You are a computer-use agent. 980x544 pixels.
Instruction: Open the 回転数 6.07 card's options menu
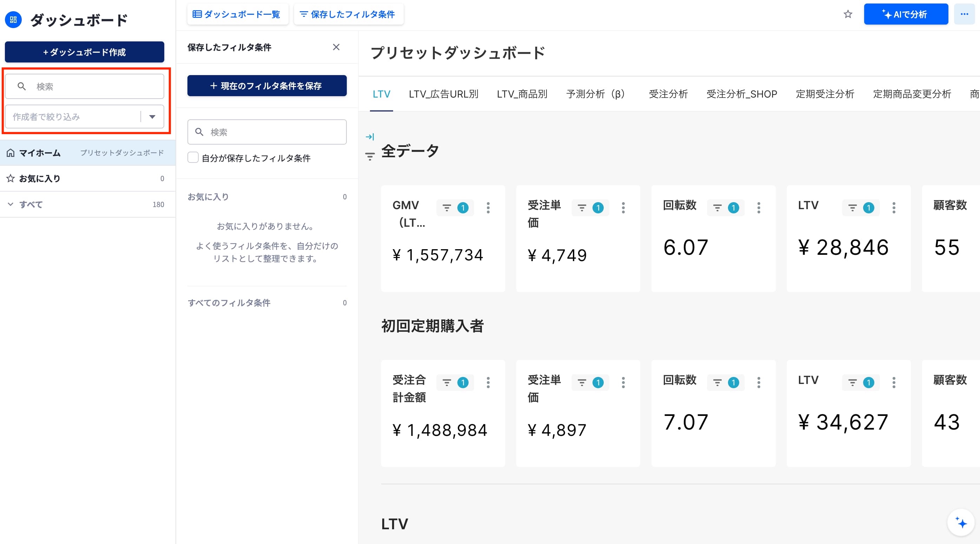[x=759, y=208]
